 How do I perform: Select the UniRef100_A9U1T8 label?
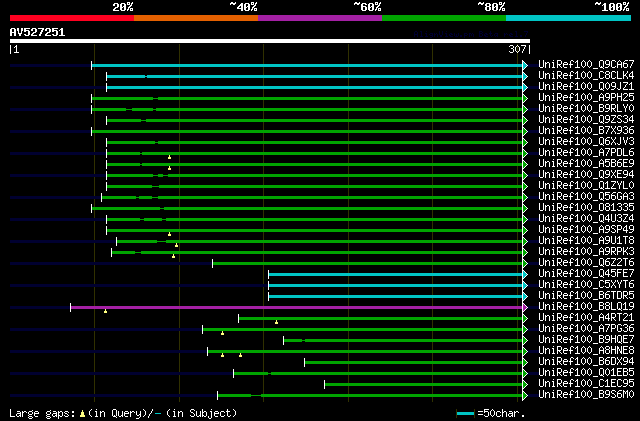pyautogui.click(x=586, y=241)
